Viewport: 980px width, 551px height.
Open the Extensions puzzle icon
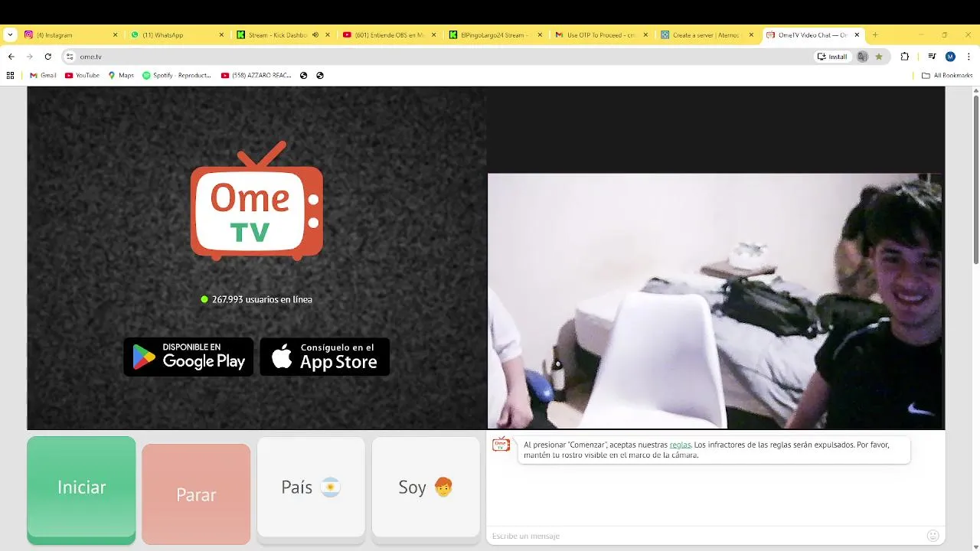tap(904, 57)
